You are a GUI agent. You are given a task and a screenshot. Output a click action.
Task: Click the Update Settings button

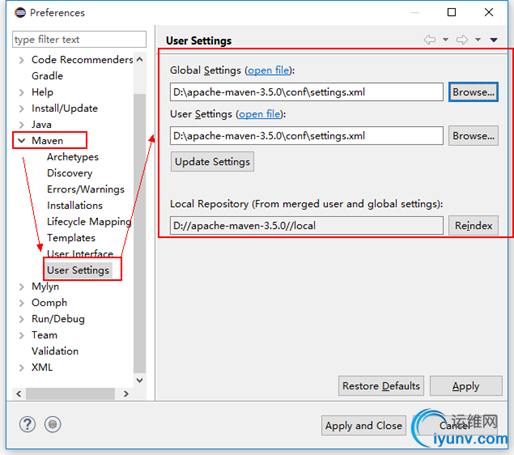point(212,162)
